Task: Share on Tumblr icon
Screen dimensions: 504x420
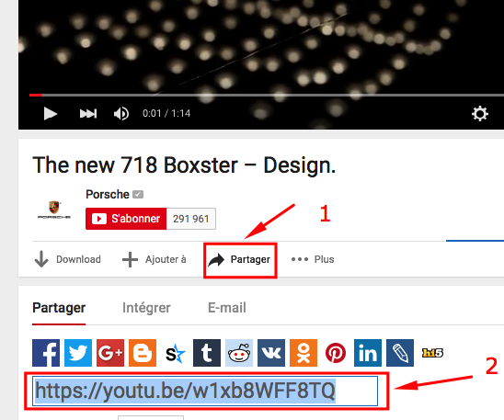Action: click(x=207, y=353)
